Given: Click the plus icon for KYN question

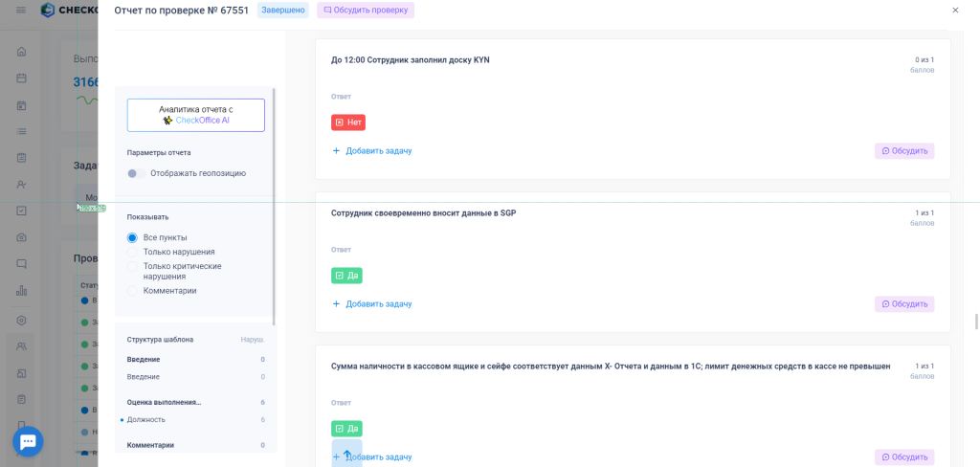Looking at the screenshot, I should coord(336,150).
